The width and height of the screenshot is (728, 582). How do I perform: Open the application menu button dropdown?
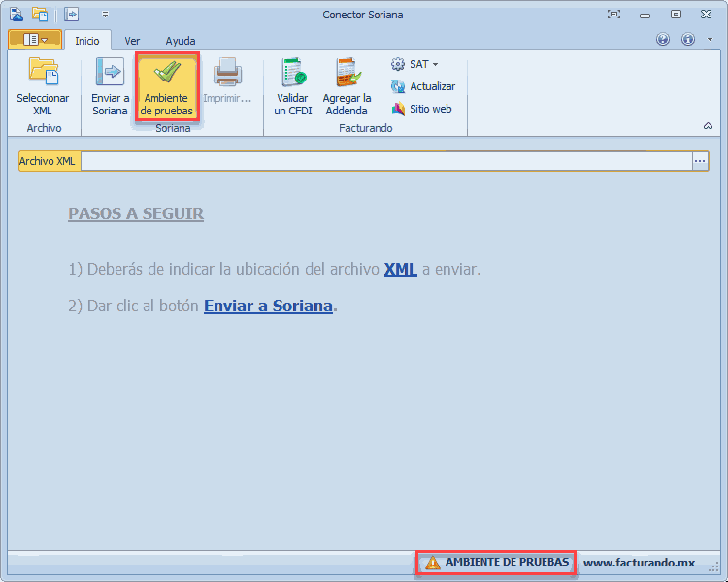(x=34, y=40)
